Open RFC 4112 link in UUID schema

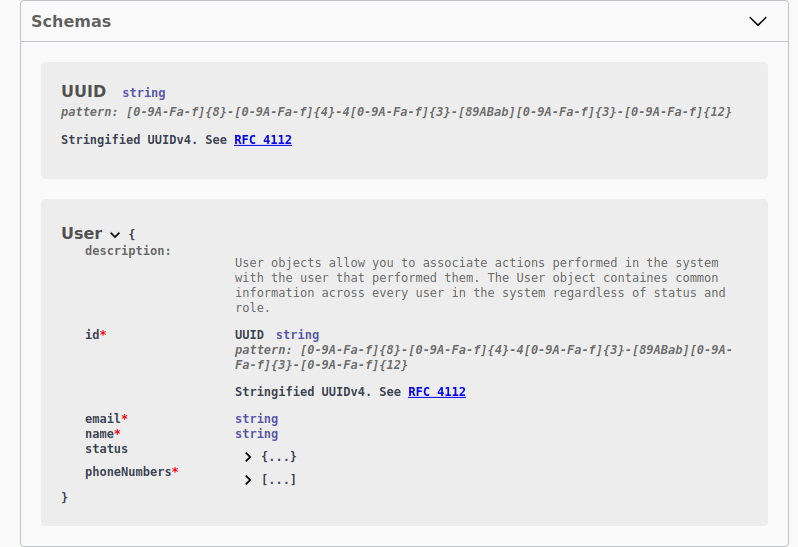[263, 140]
